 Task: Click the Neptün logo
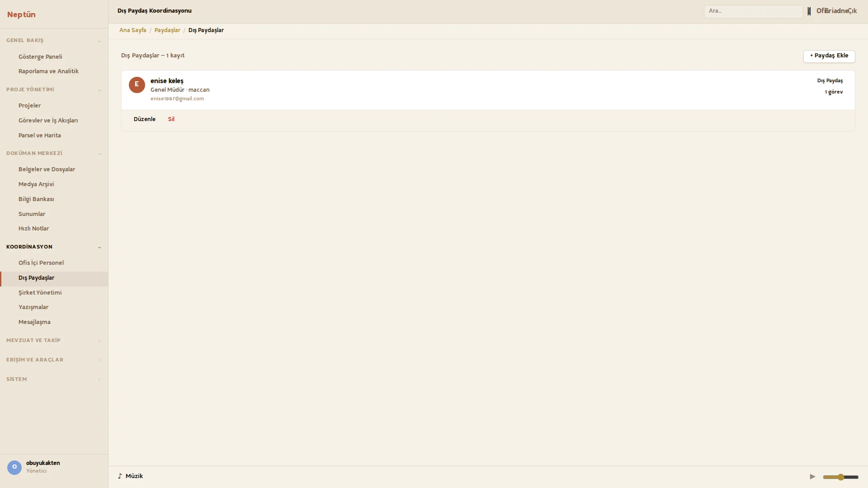point(21,14)
